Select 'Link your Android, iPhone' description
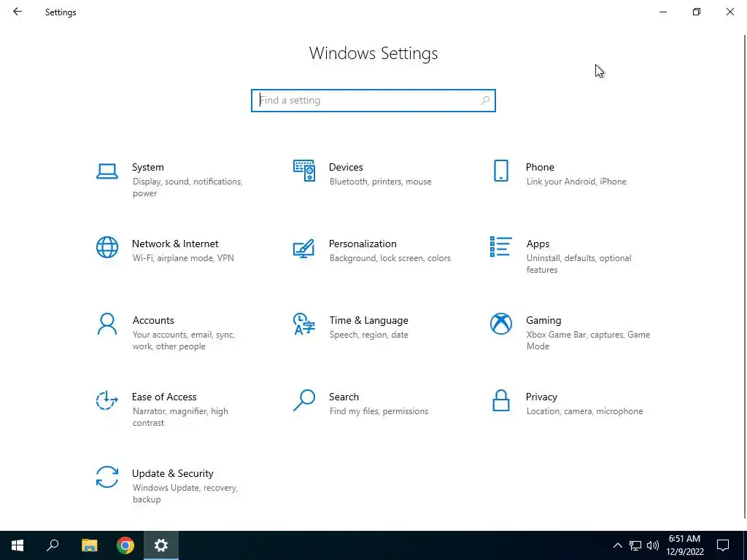The image size is (747, 560). pyautogui.click(x=576, y=182)
